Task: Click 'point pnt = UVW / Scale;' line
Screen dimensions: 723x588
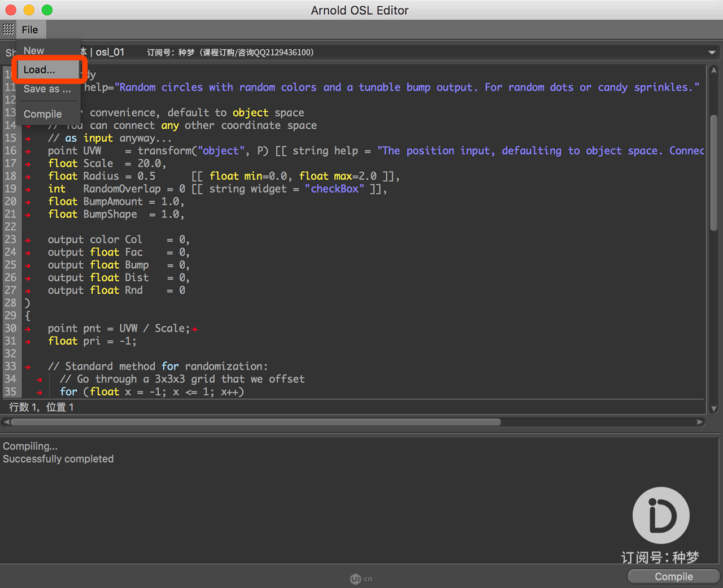Action: coord(119,329)
